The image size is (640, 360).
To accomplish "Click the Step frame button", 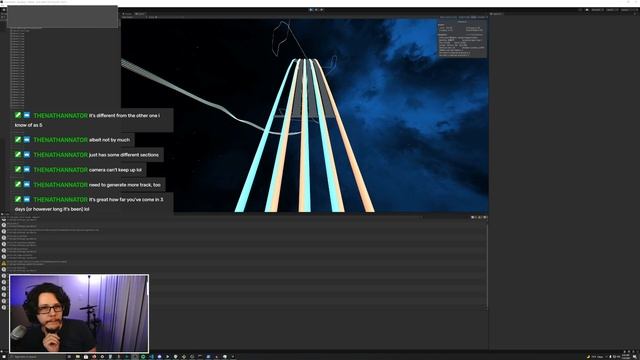I will (x=322, y=9).
